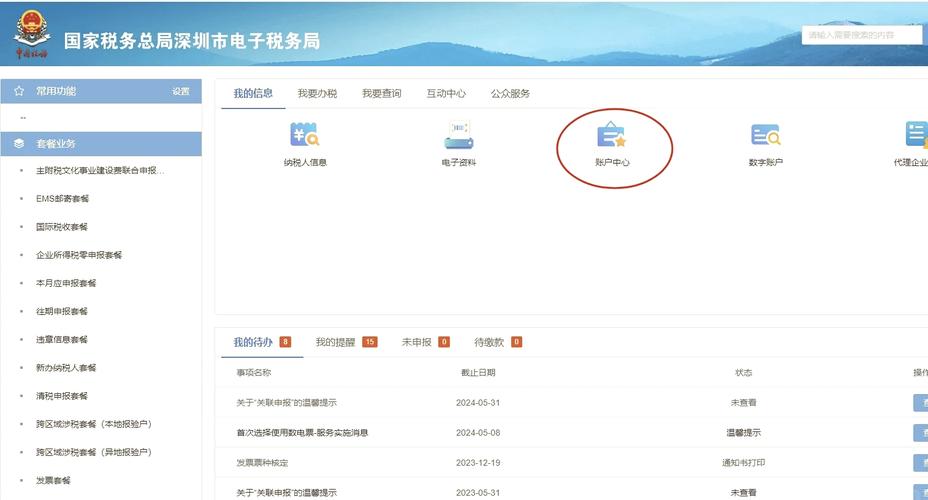The image size is (928, 500).
Task: Open the 国际税收套餐 item
Action: (x=62, y=227)
